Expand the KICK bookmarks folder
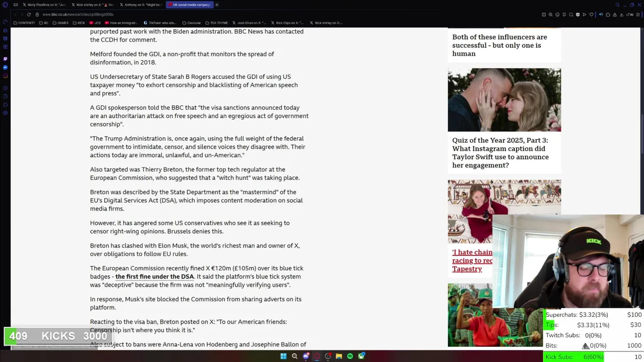Image resolution: width=644 pixels, height=362 pixels. click(x=79, y=23)
